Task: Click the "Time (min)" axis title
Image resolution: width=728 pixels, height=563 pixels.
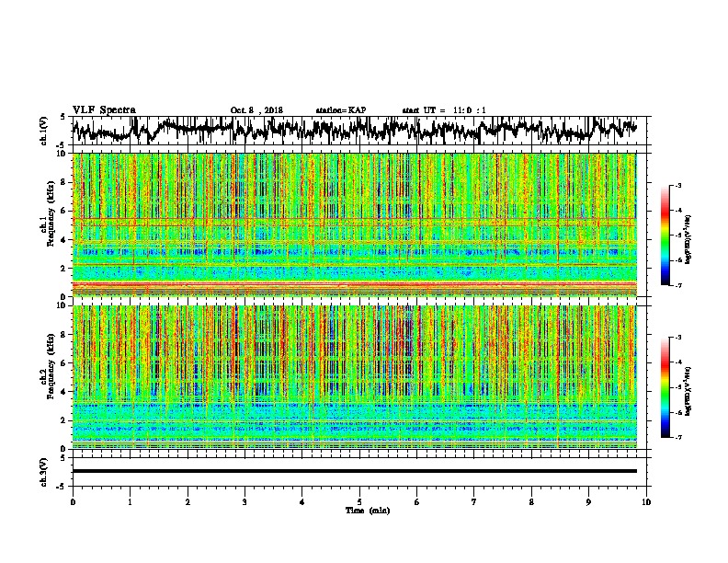Action: [368, 511]
